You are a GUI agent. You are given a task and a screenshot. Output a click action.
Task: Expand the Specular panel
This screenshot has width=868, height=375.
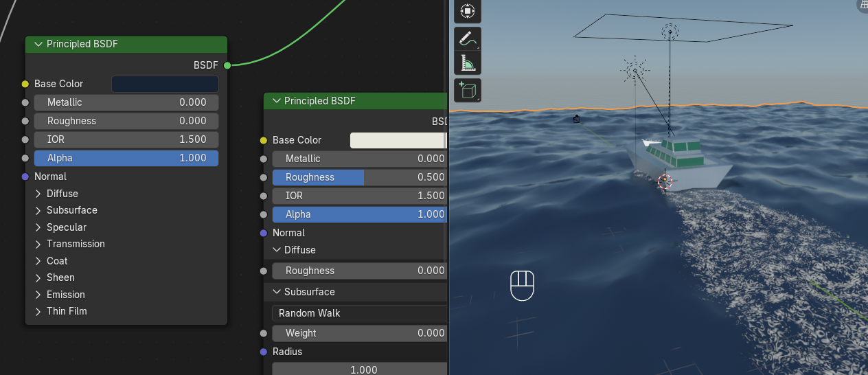click(38, 227)
